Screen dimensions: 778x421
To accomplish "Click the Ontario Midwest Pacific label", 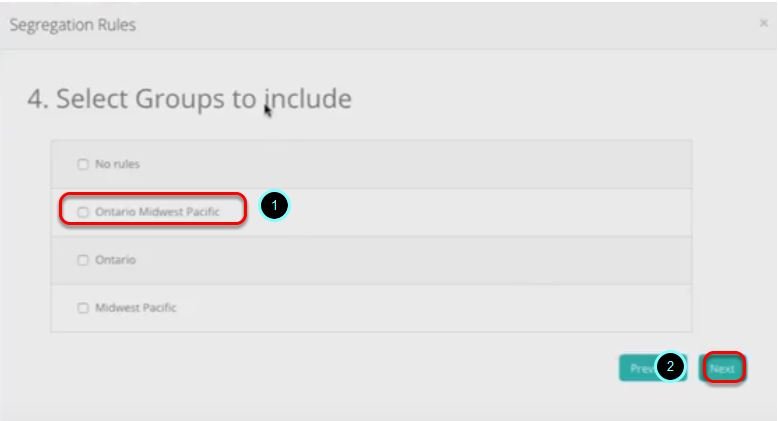I will 156,212.
